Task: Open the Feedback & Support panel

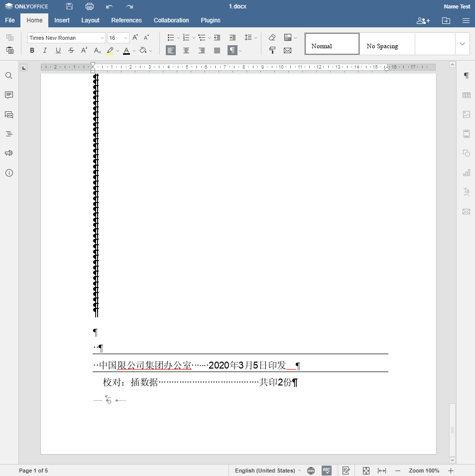Action: click(x=8, y=153)
